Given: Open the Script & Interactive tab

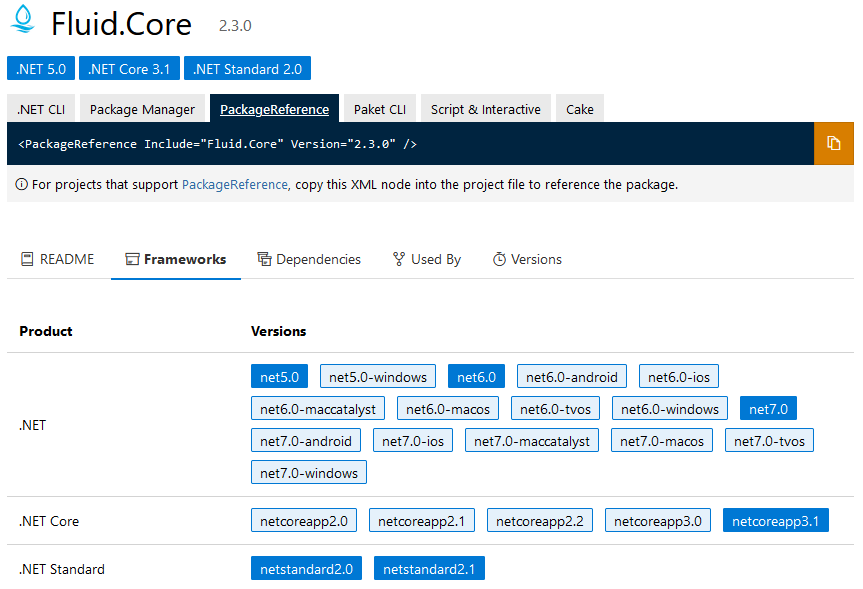Looking at the screenshot, I should pos(485,109).
